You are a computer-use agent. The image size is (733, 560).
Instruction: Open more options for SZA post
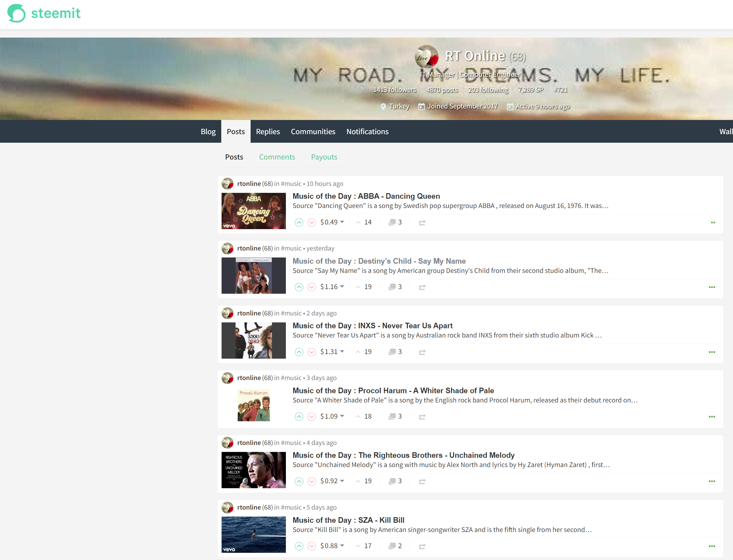[x=712, y=546]
